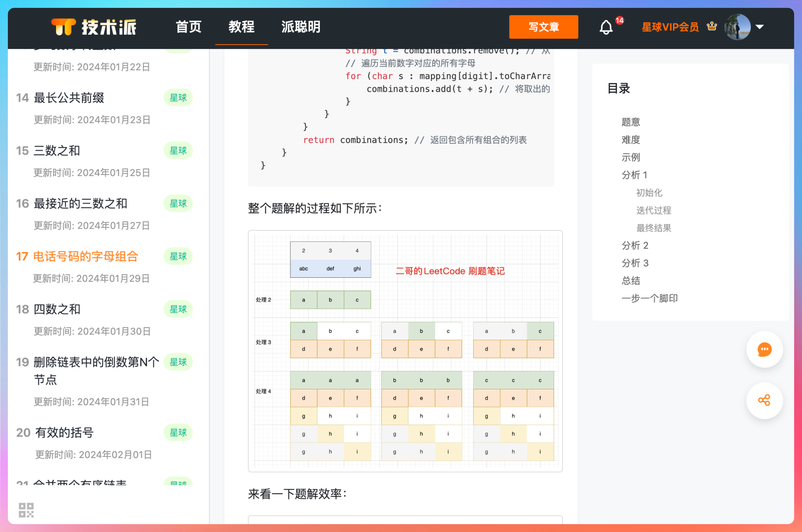Viewport: 802px width, 532px height.
Task: Click the solution process diagram image
Action: 405,351
